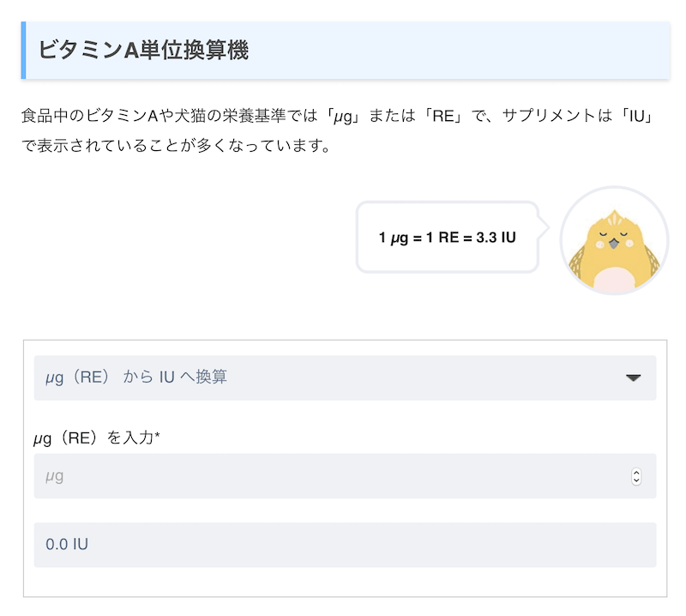Click the ビタミンA単位換算機 heading
The image size is (686, 616).
pyautogui.click(x=143, y=51)
